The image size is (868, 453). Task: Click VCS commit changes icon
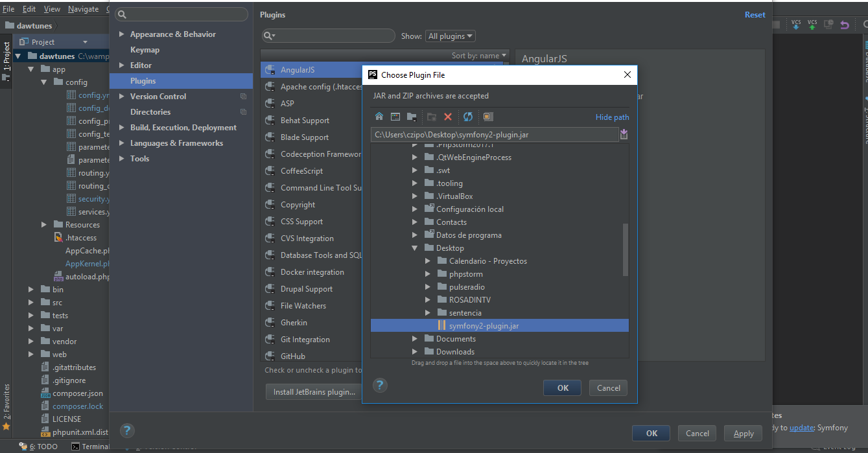[812, 25]
